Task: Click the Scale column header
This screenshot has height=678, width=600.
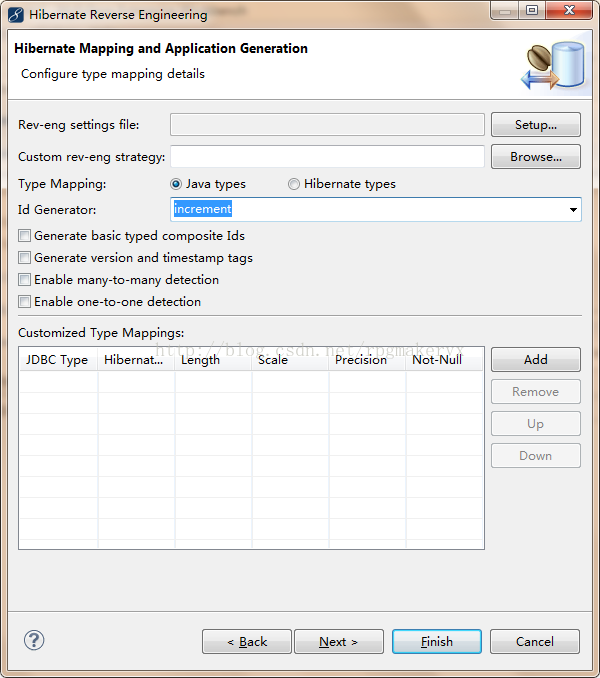Action: 290,360
